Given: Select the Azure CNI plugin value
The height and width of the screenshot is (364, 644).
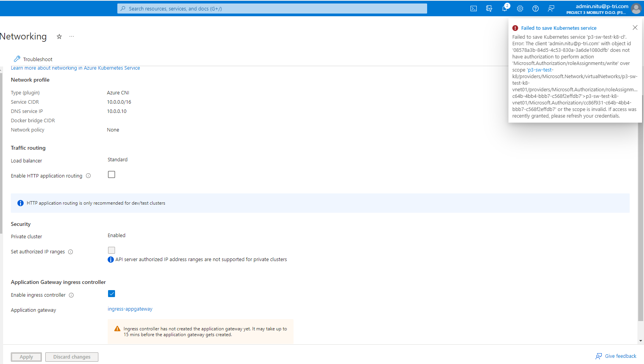Looking at the screenshot, I should tap(118, 93).
